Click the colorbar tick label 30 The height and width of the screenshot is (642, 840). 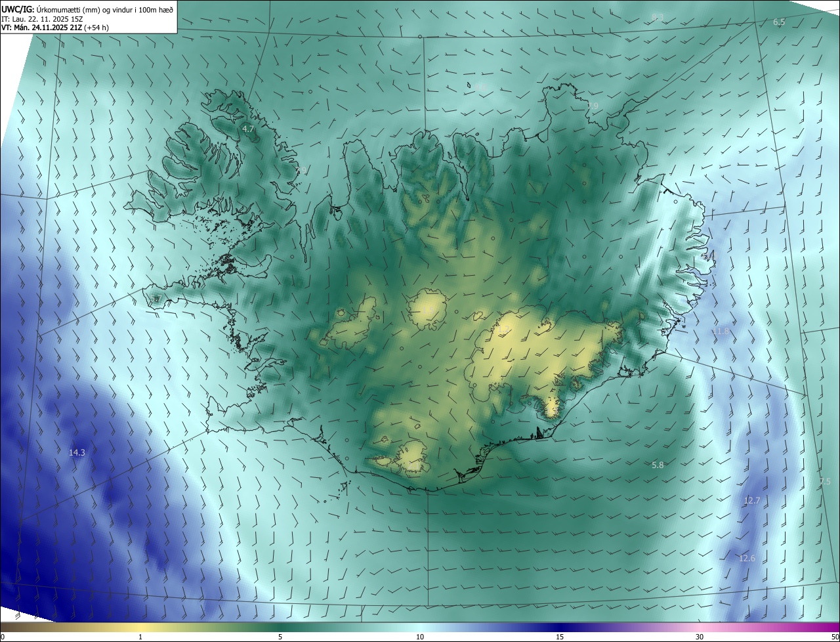click(x=700, y=637)
